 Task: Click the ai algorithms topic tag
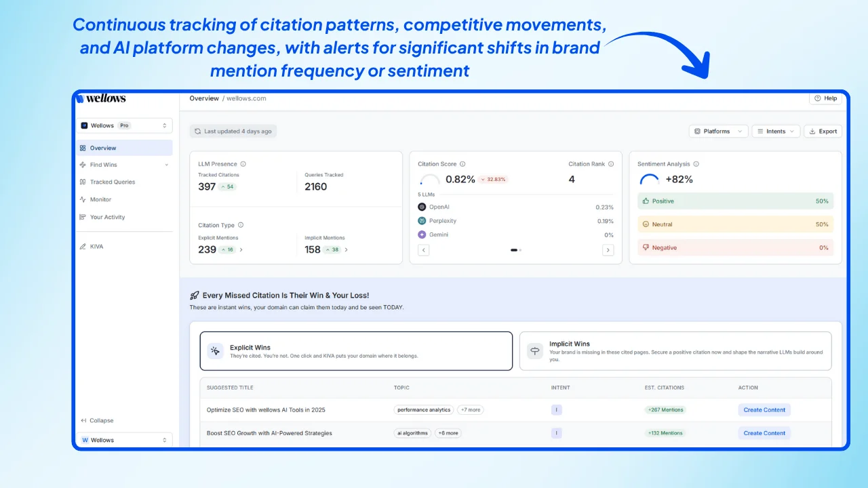pos(412,433)
